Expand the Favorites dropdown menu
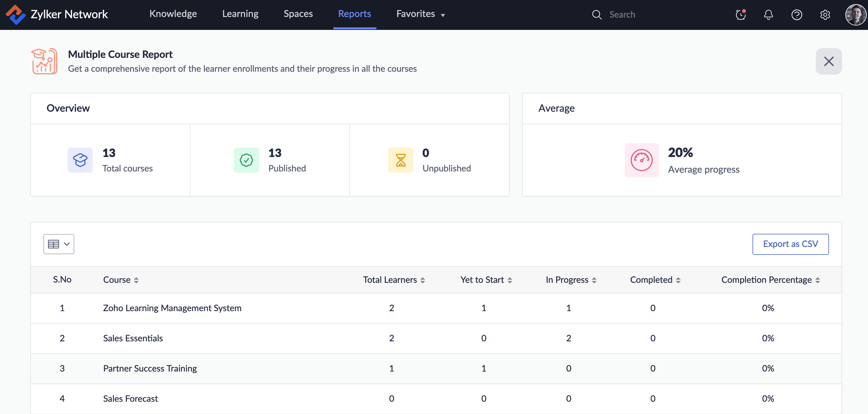Screen dimensions: 868x414 pos(420,14)
